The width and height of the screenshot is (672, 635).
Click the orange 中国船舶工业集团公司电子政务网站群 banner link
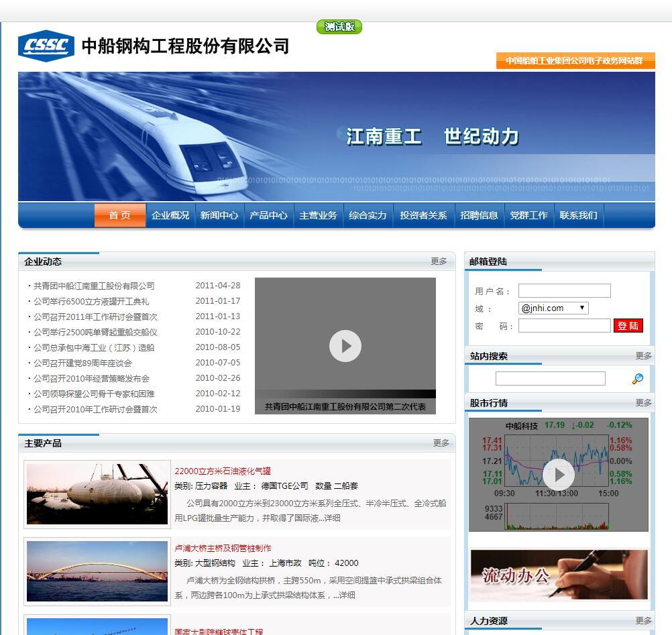[575, 60]
